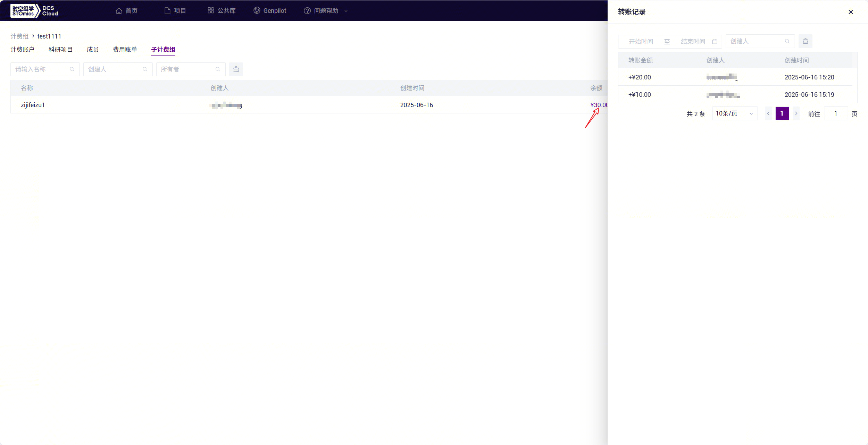Click the document icon beside 项目
The width and height of the screenshot is (868, 445).
(x=167, y=11)
